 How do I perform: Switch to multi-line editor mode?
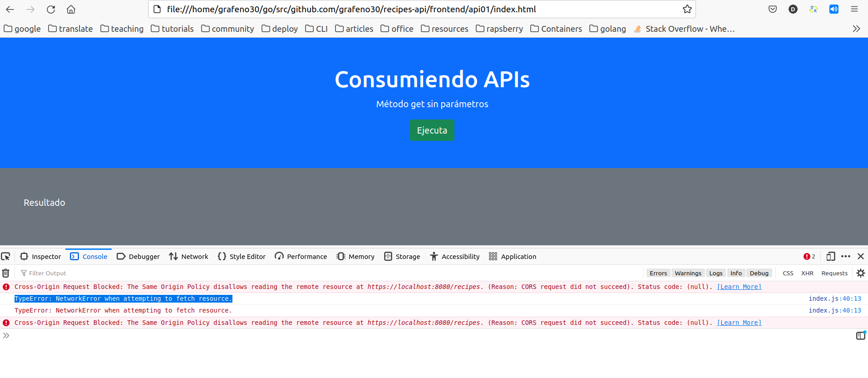861,336
